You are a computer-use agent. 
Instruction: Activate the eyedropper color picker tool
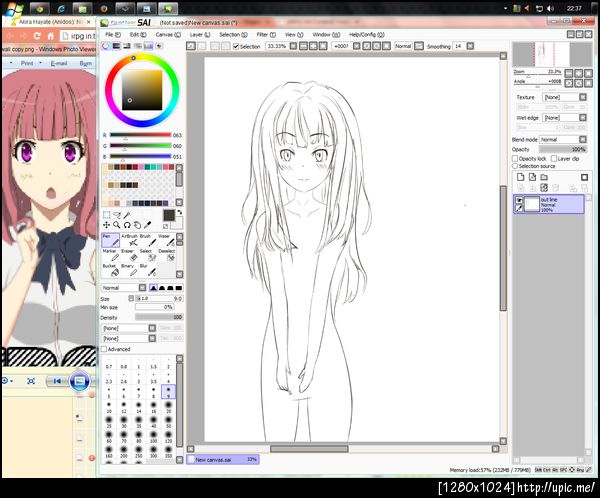[x=147, y=225]
